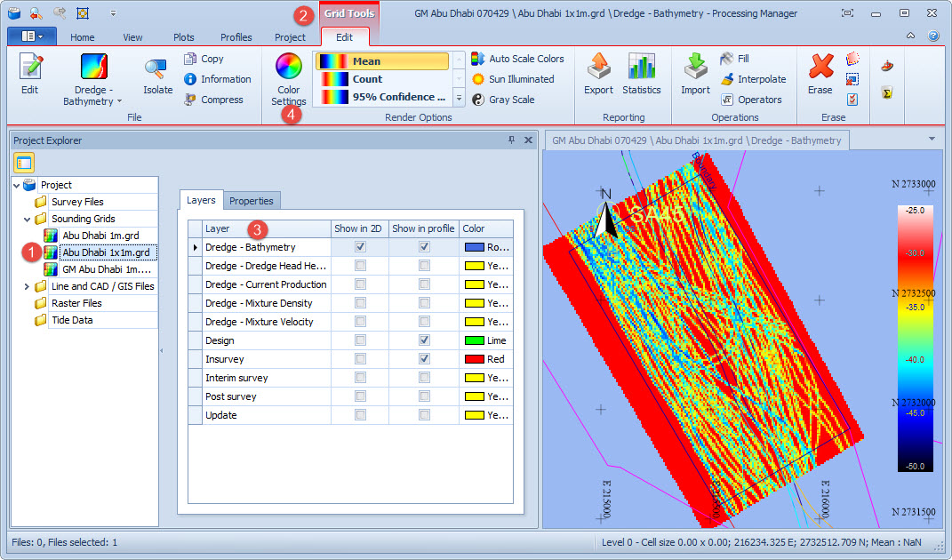Expand the Line and CAD / GIS Files folder
The width and height of the screenshot is (952, 560).
click(27, 286)
